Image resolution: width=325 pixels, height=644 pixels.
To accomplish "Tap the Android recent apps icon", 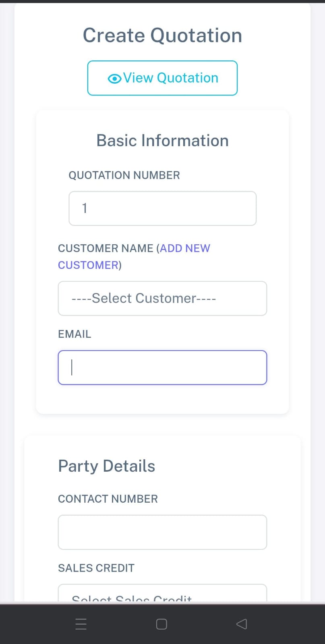I will click(81, 624).
